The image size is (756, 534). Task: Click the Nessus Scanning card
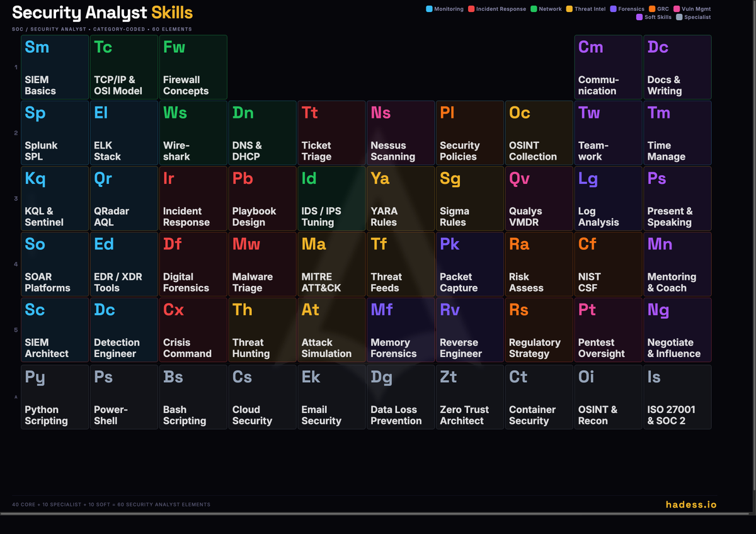(401, 133)
